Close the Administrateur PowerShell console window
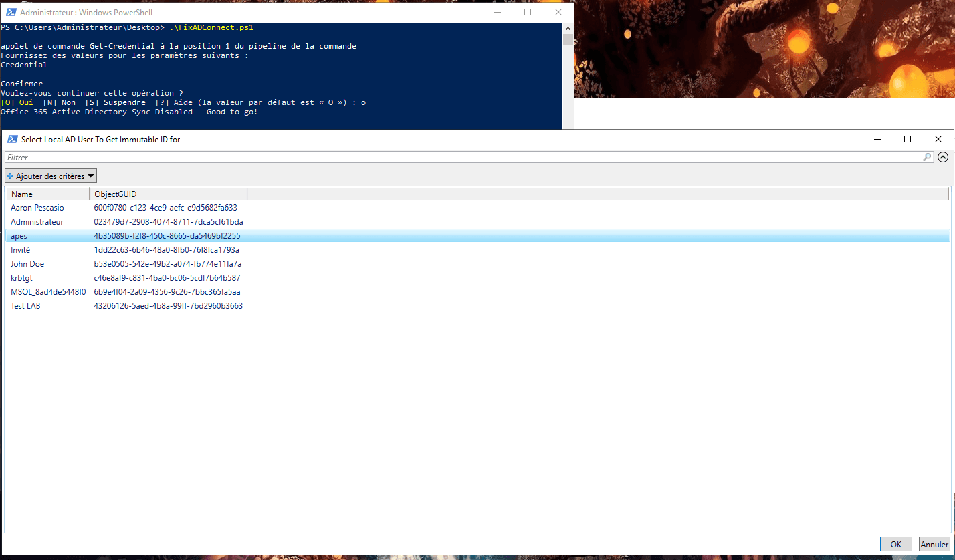 [x=558, y=12]
